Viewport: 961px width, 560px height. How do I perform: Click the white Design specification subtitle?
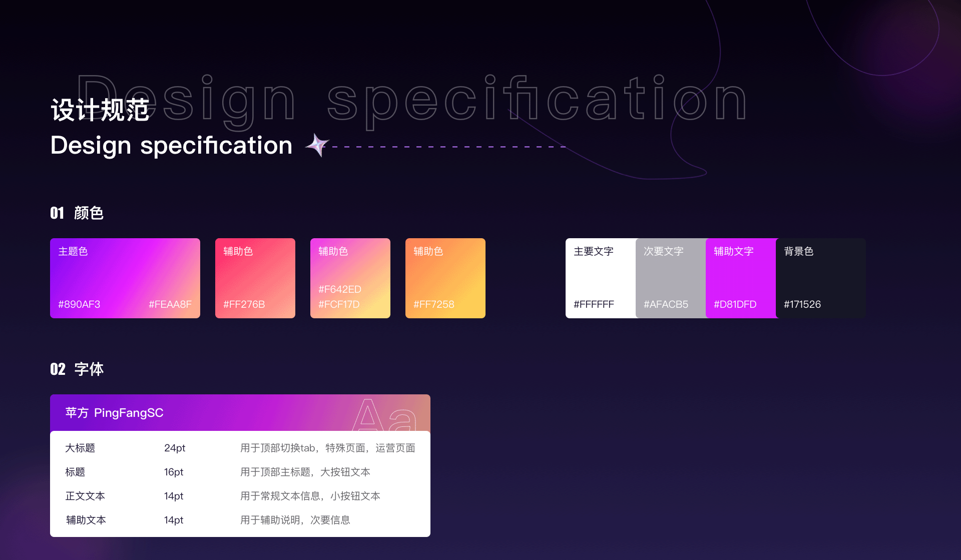click(x=171, y=146)
